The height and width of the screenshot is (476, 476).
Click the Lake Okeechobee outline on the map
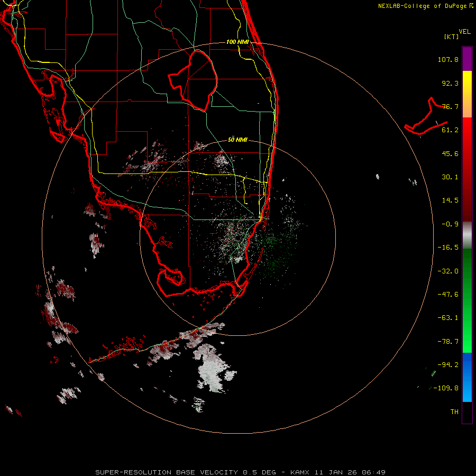(x=193, y=80)
